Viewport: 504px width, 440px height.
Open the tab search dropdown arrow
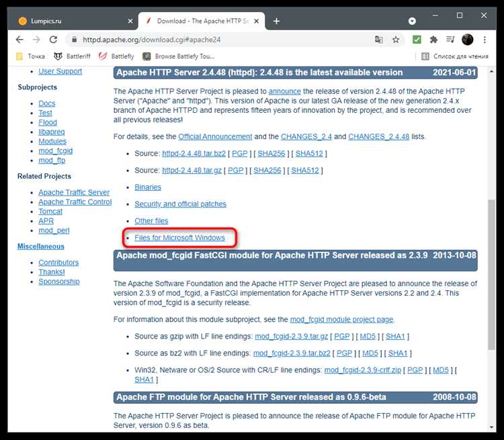pyautogui.click(x=412, y=21)
